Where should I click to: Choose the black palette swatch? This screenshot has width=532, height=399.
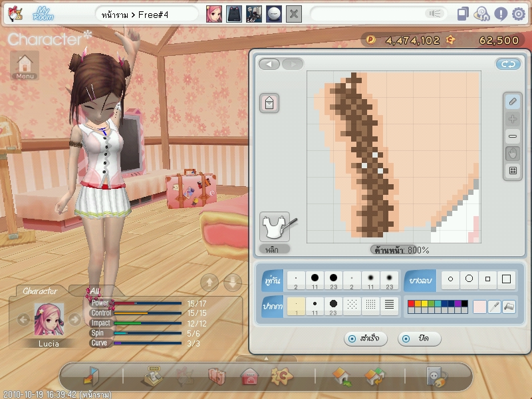click(x=464, y=304)
